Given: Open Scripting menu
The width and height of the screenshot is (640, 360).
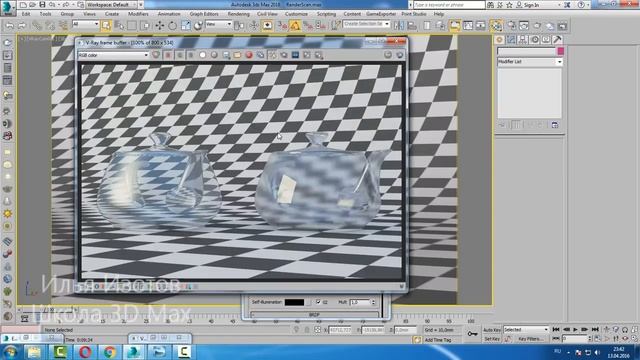Looking at the screenshot, I should coord(327,14).
